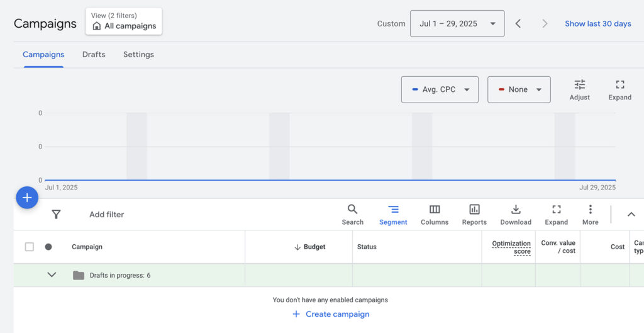Click the status dot column header

48,247
